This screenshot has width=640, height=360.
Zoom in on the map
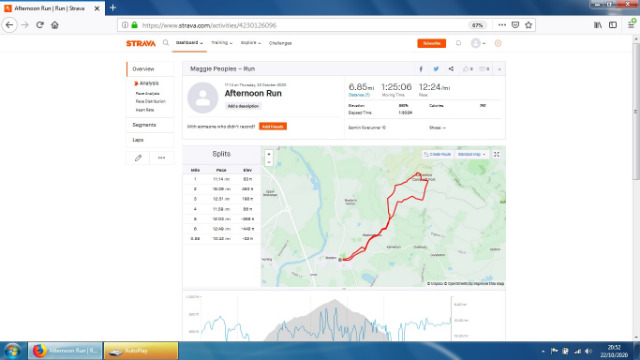tap(269, 154)
